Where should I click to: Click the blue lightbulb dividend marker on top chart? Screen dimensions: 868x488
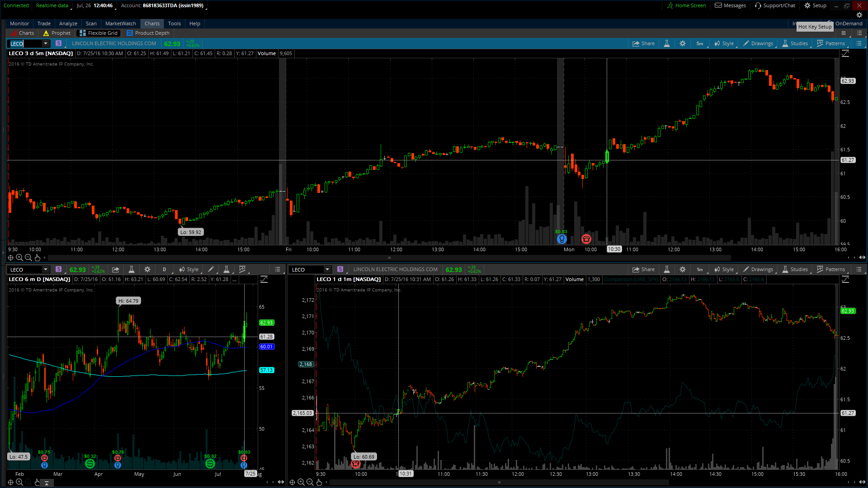(561, 239)
